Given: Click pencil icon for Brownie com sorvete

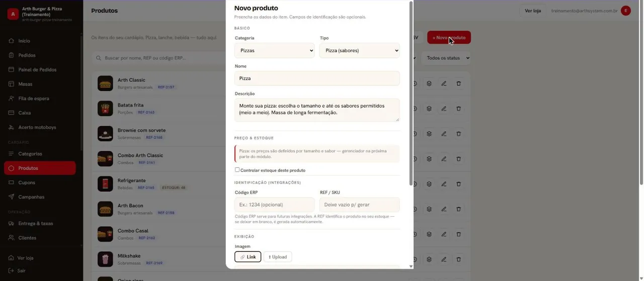Looking at the screenshot, I should tap(444, 134).
